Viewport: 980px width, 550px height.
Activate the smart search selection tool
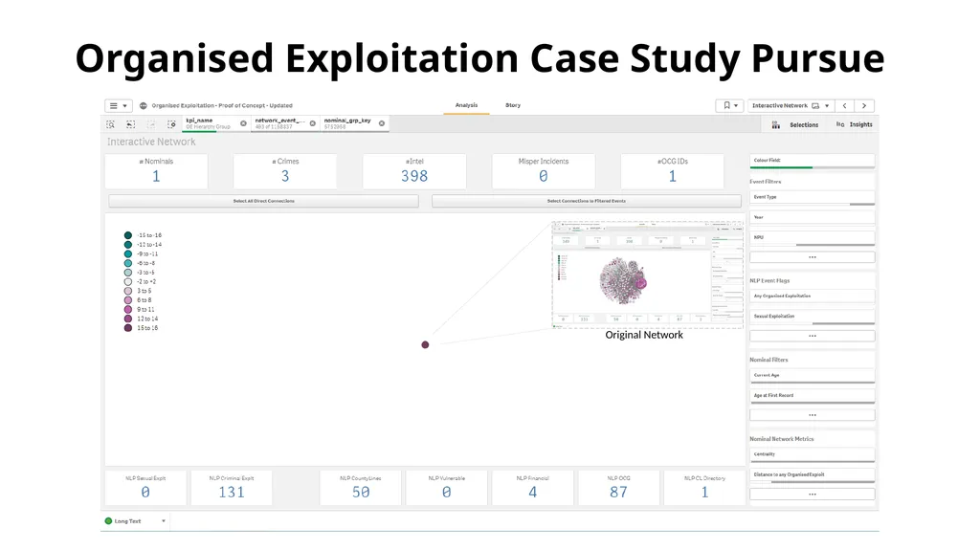tap(111, 124)
